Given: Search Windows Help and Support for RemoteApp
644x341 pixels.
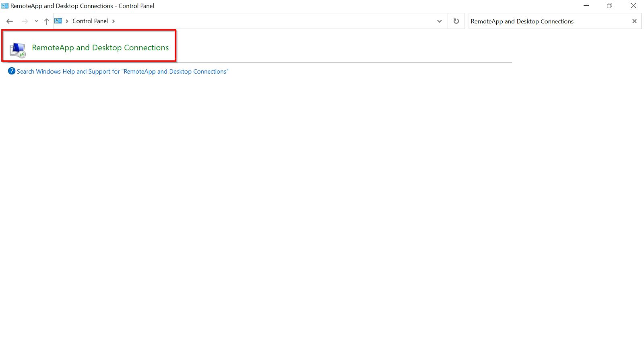Looking at the screenshot, I should pos(122,72).
